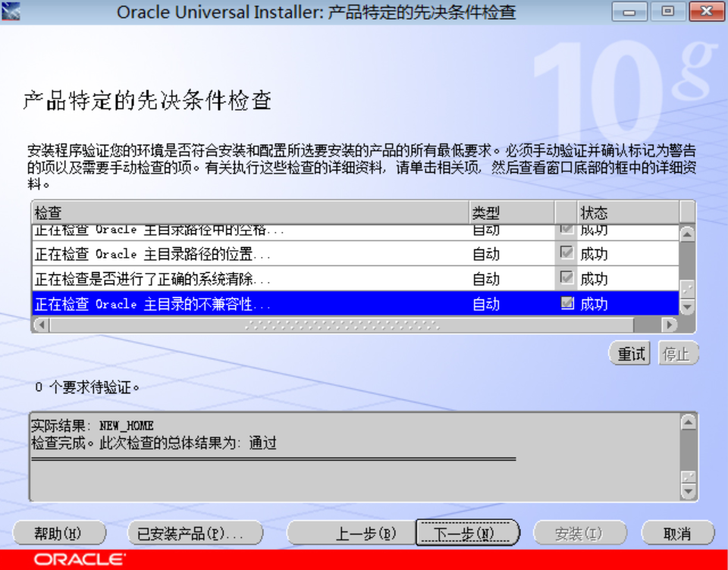The height and width of the screenshot is (570, 728).
Task: Maximize the Oracle Universal Installer window
Action: coord(667,11)
